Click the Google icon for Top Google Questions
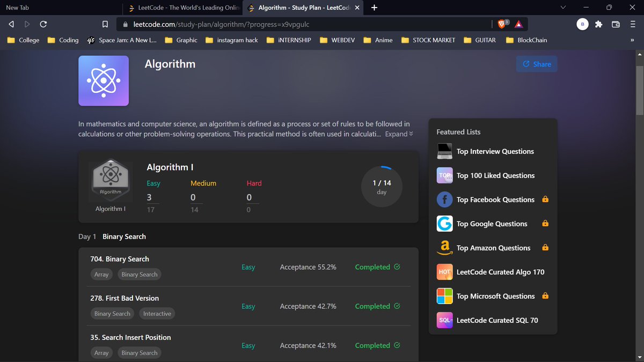This screenshot has width=644, height=362. pos(444,224)
